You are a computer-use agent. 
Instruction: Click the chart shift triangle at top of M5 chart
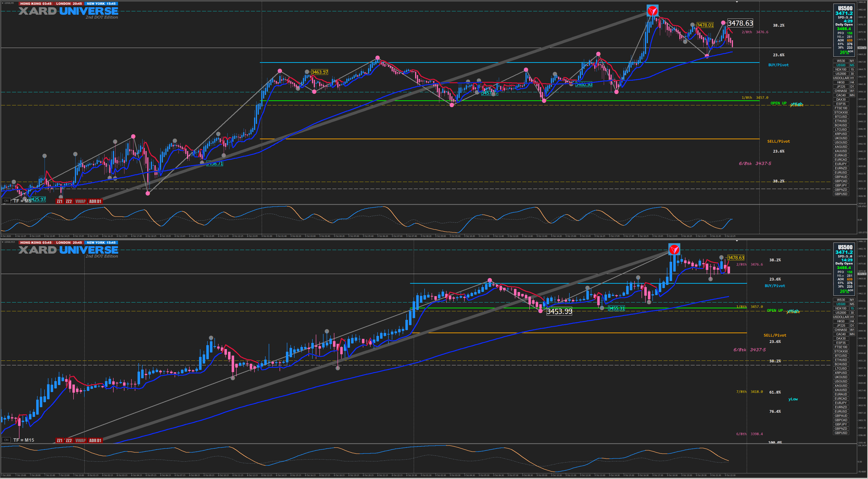tap(737, 2)
